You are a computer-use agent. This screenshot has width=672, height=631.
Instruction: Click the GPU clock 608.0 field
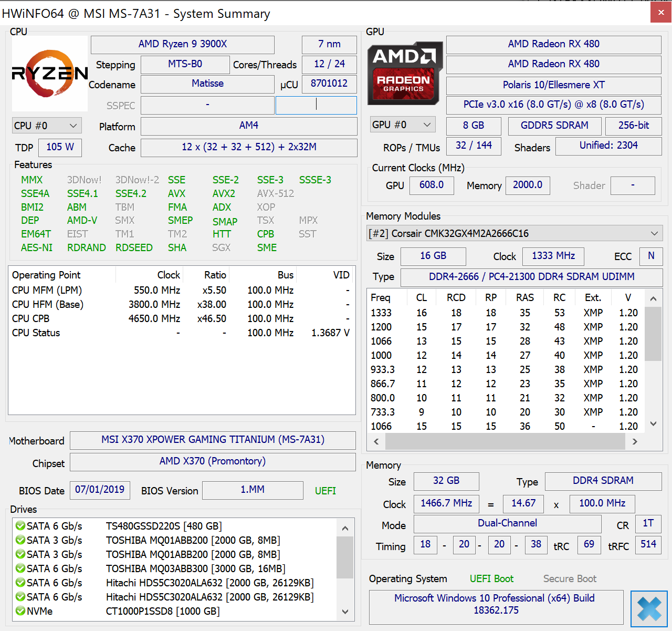[x=432, y=185]
